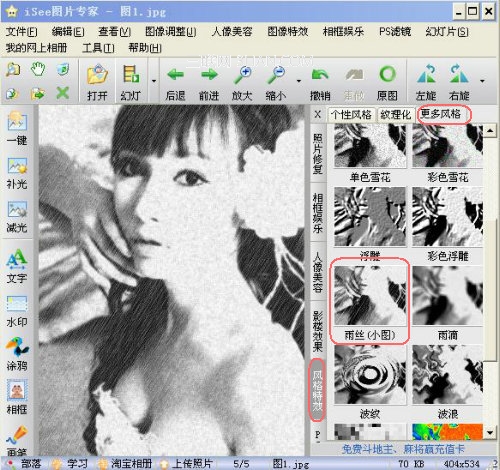The image size is (500, 470).
Task: Apply the 浮雕 emboss effect thumbnail
Action: coord(370,216)
